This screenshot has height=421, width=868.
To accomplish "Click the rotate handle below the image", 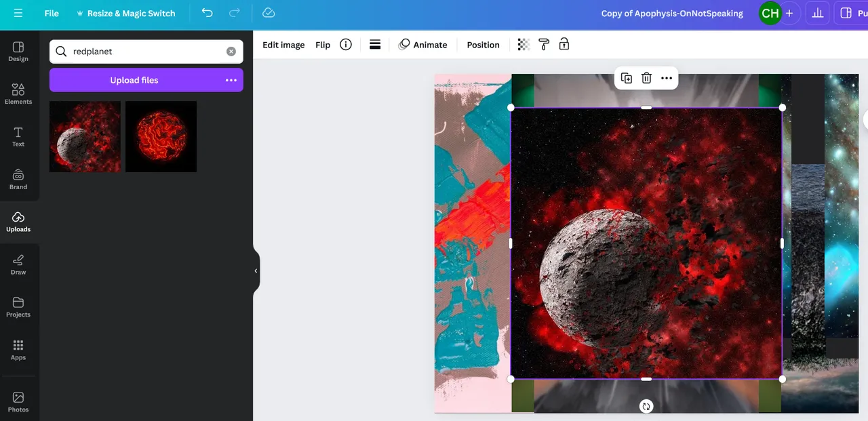I will 646,406.
